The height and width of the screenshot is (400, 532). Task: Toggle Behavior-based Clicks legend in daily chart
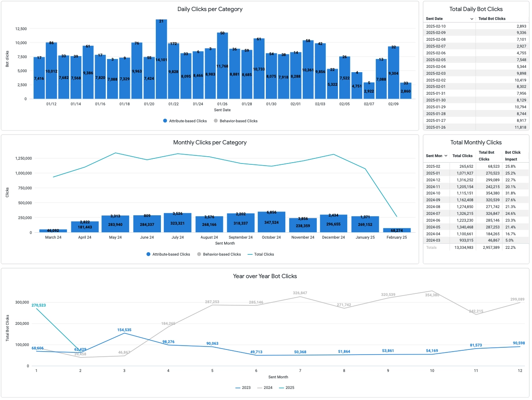[235, 121]
